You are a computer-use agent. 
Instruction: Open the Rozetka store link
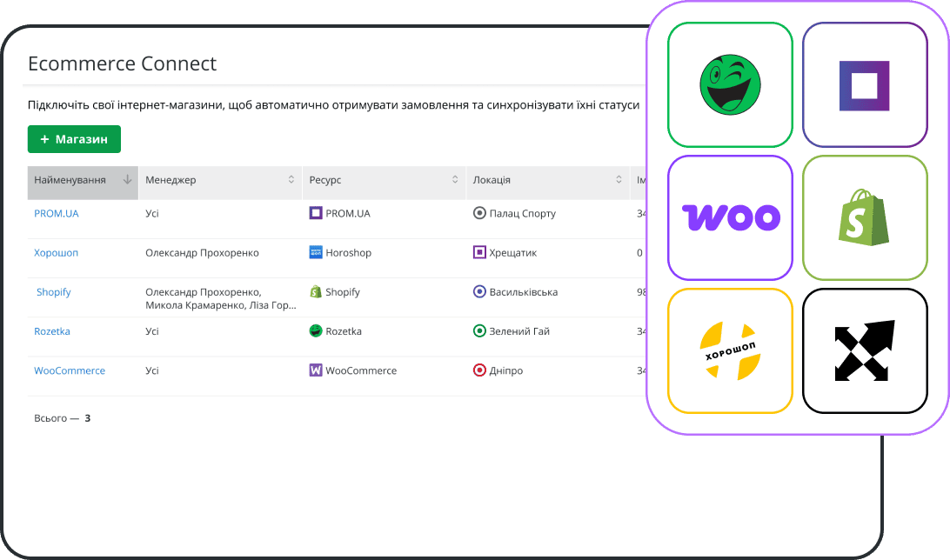click(x=52, y=331)
